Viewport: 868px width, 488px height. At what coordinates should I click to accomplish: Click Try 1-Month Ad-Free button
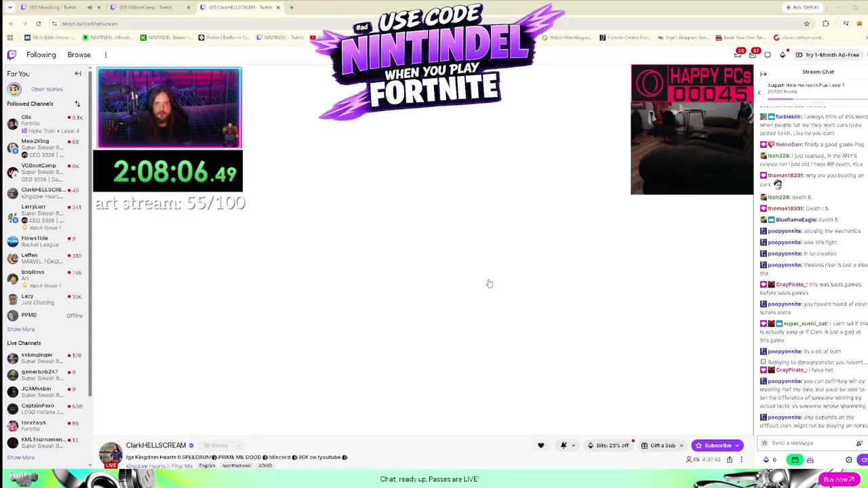827,55
